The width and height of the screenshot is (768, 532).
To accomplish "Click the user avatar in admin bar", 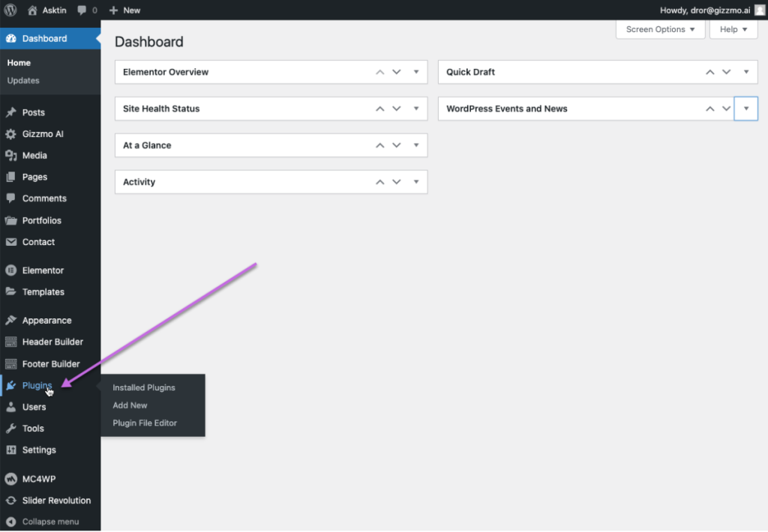I will click(x=760, y=10).
